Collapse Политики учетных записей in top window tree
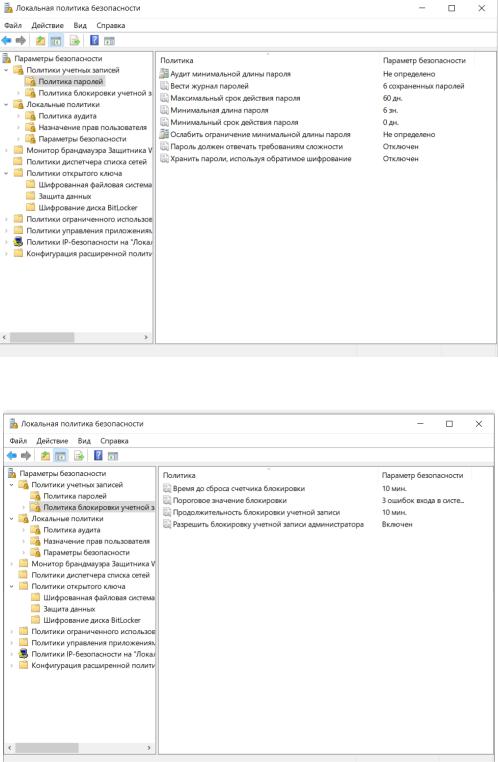The image size is (498, 762). point(6,70)
